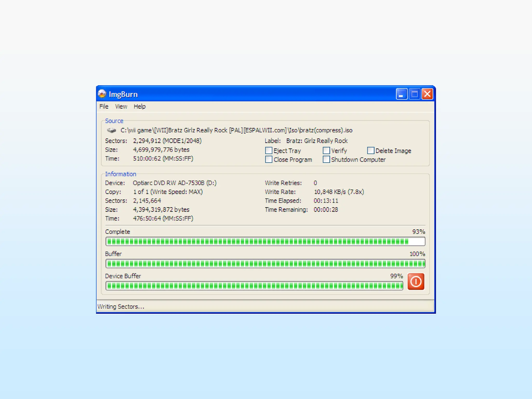Open the File menu
The image size is (532, 399).
104,107
